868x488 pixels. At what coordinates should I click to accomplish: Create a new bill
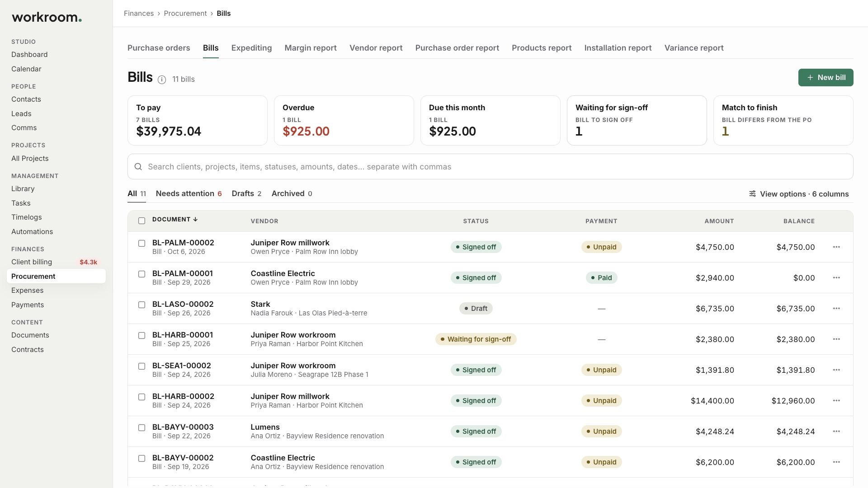[826, 77]
